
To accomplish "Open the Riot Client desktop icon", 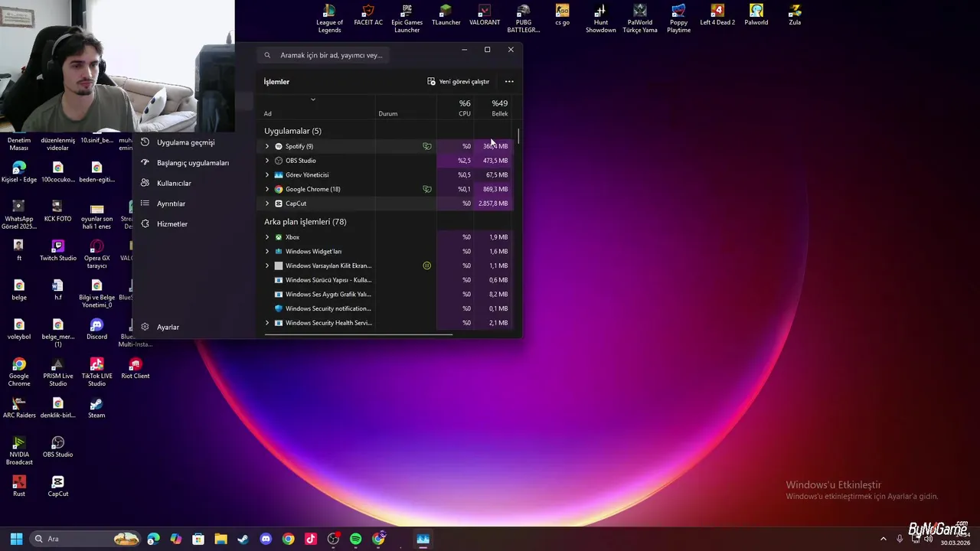I will pos(136,368).
